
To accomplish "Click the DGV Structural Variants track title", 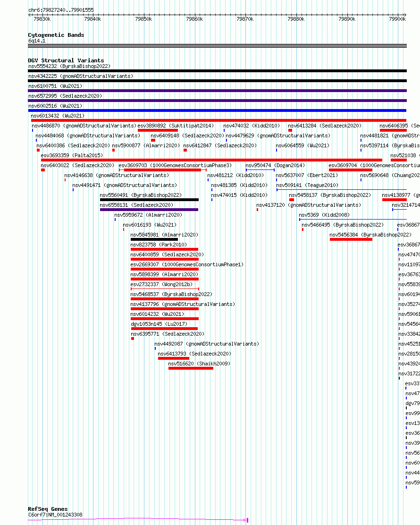I will (66, 60).
